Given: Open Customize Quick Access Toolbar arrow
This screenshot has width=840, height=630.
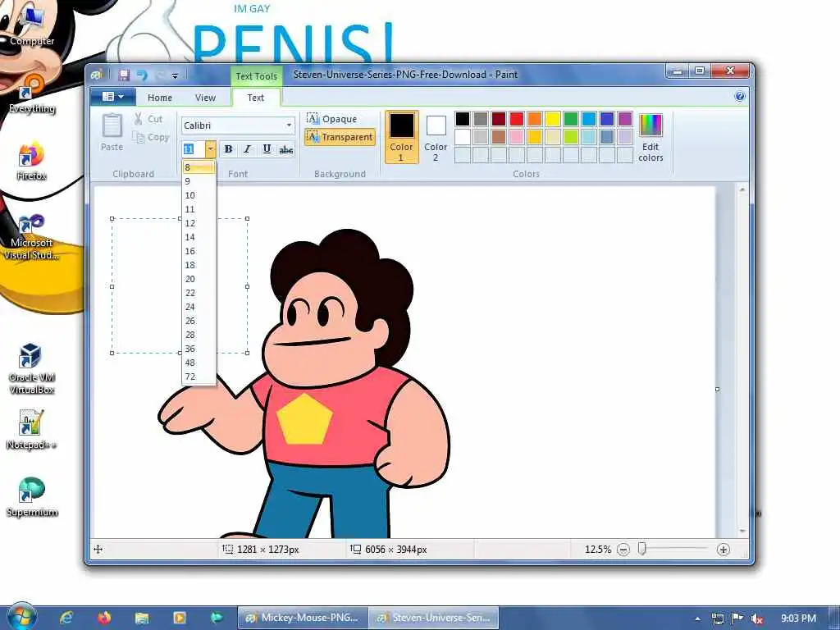Looking at the screenshot, I should point(175,75).
